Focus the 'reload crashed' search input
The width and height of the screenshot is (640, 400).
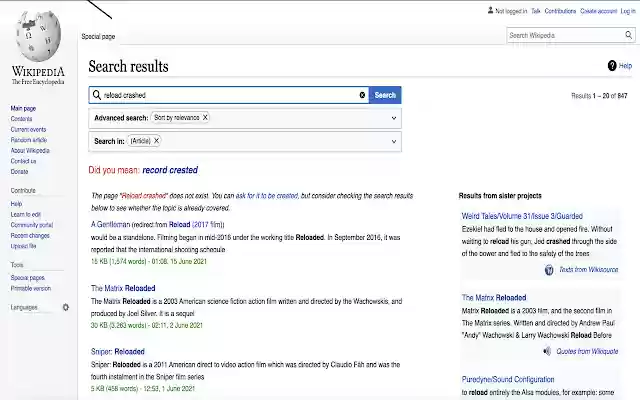[230, 95]
